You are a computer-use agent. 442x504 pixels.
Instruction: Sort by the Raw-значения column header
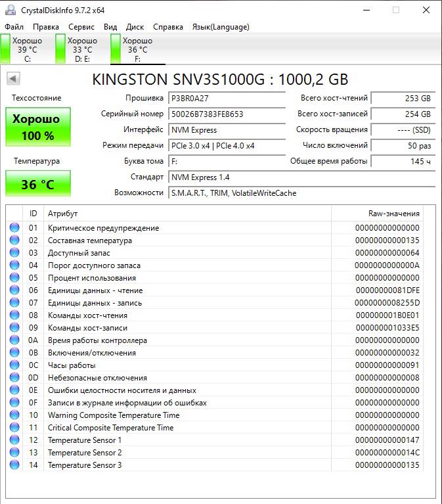376,214
